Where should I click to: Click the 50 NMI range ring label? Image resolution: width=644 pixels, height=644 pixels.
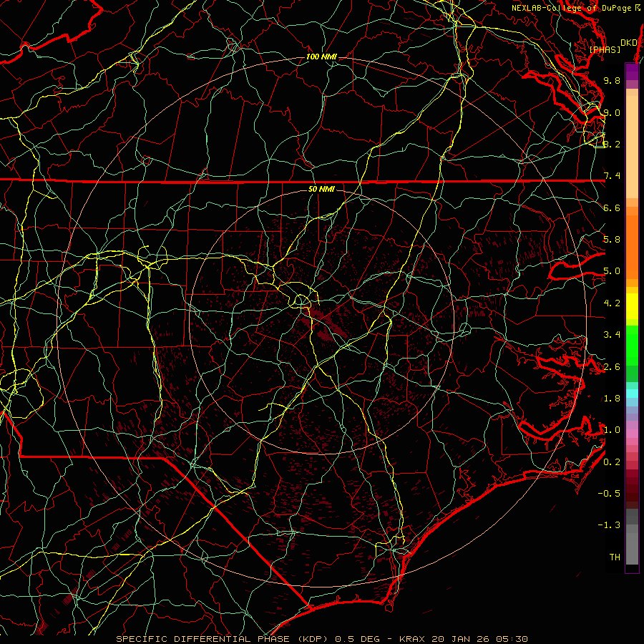pos(321,190)
